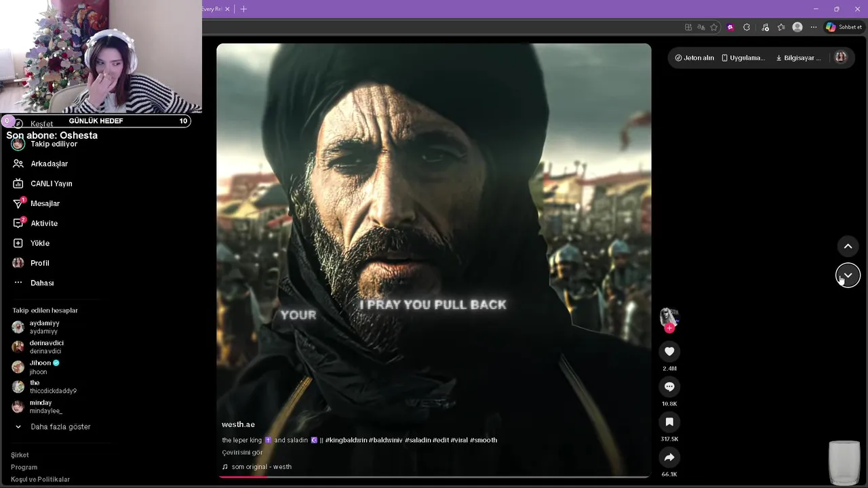868x488 pixels.
Task: Select the Keşfet menu item
Action: coord(41,124)
